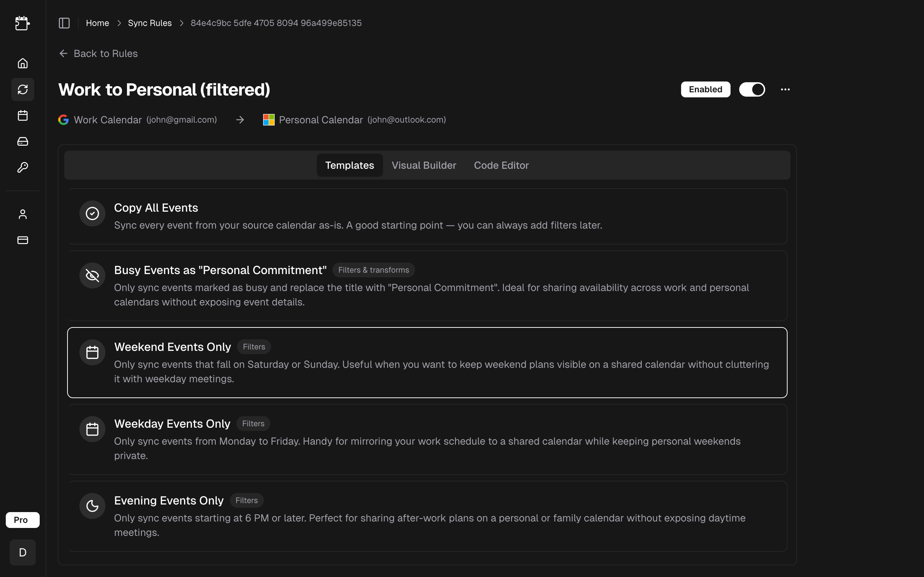Select the Copy All Events template

(427, 216)
